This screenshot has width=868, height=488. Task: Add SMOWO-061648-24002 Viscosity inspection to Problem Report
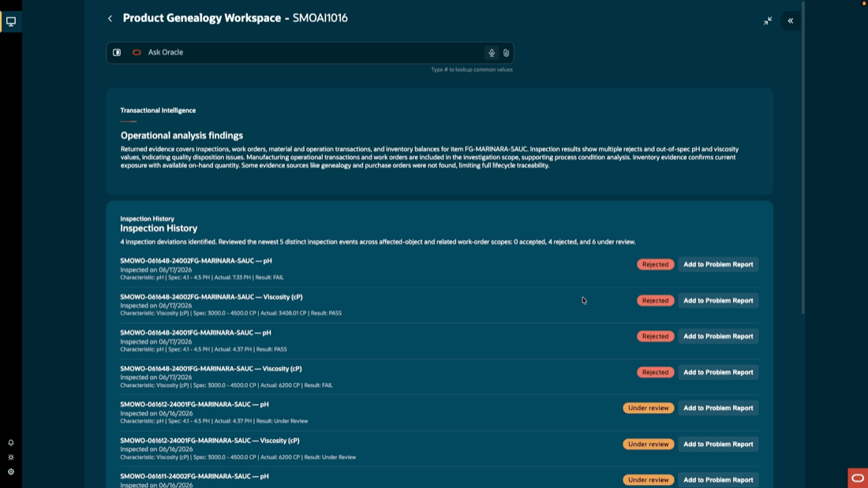(x=718, y=301)
